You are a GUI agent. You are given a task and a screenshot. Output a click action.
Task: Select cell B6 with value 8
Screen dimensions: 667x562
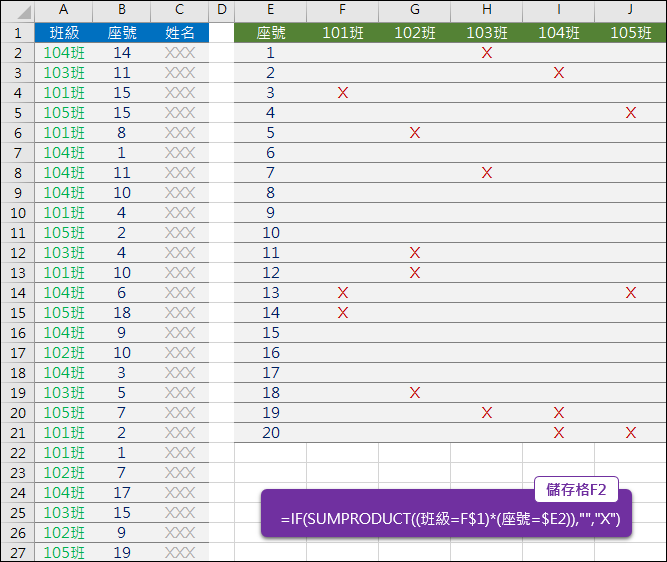click(x=122, y=133)
